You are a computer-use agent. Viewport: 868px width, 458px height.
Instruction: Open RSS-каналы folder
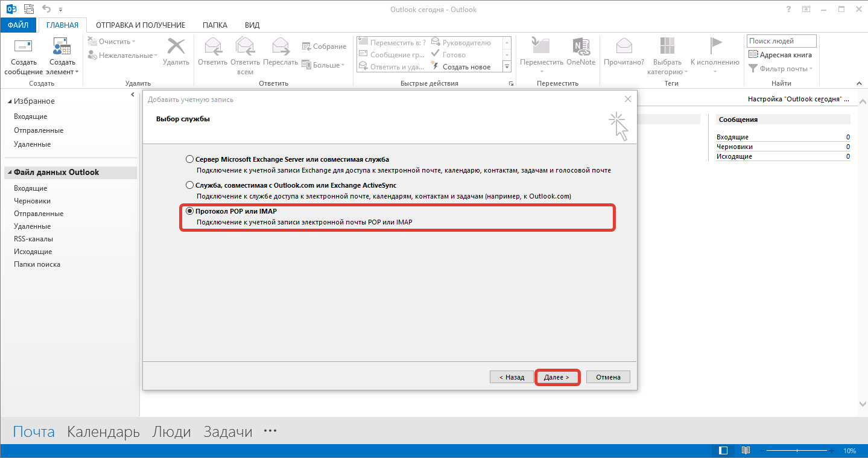click(34, 239)
